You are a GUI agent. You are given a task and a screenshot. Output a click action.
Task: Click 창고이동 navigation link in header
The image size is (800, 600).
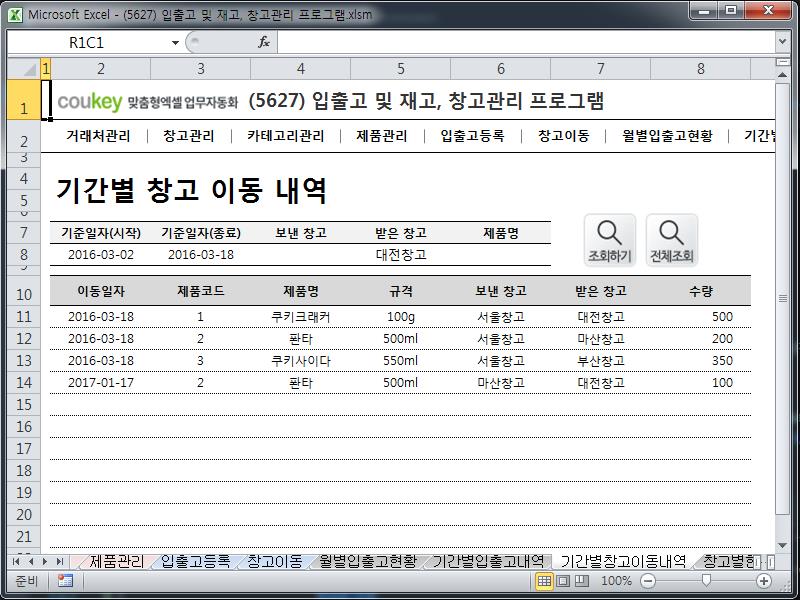564,136
